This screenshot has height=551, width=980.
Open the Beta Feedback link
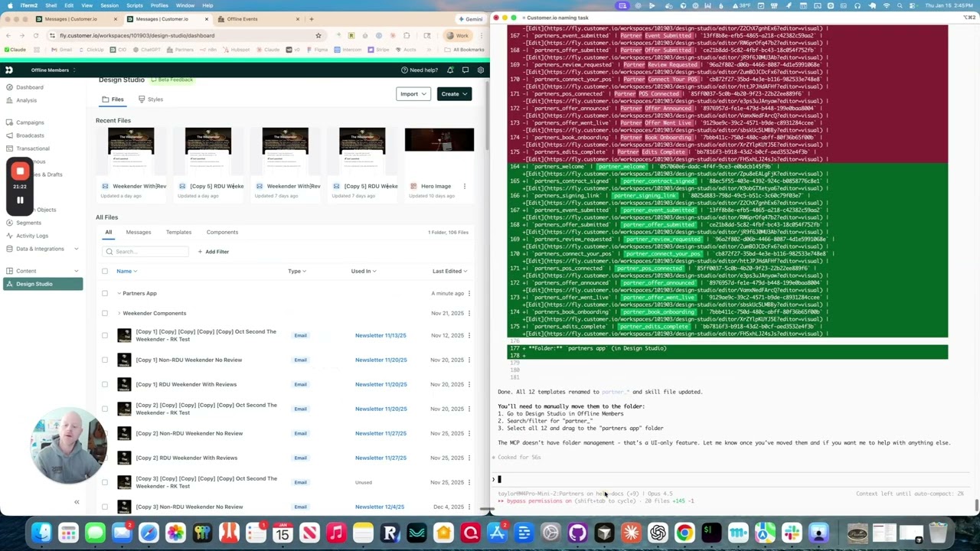[171, 80]
